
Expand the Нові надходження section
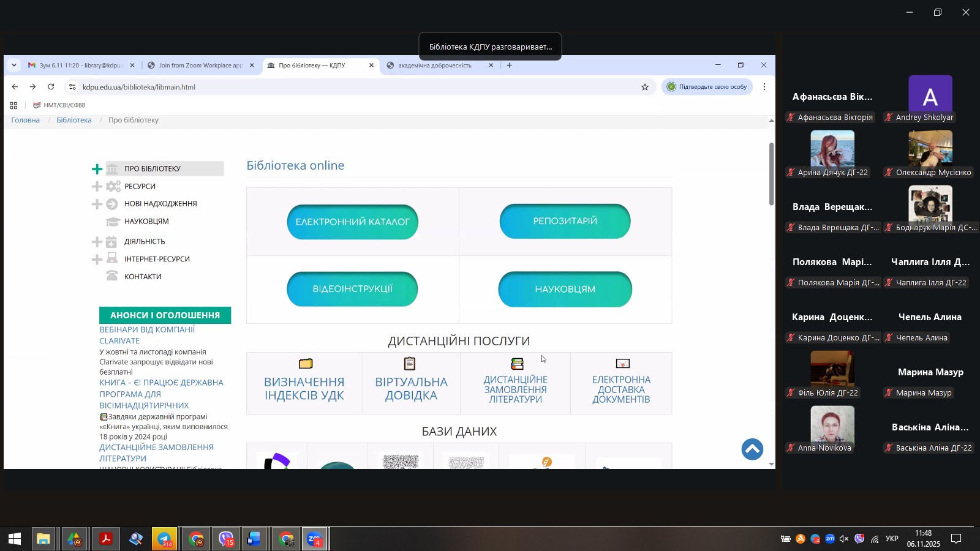pyautogui.click(x=97, y=204)
